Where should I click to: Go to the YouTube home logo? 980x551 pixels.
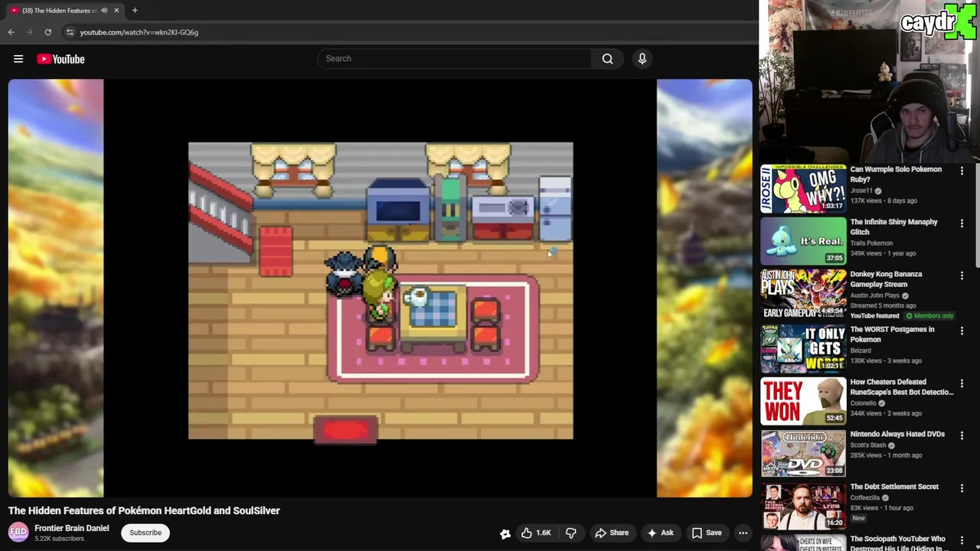coord(60,59)
